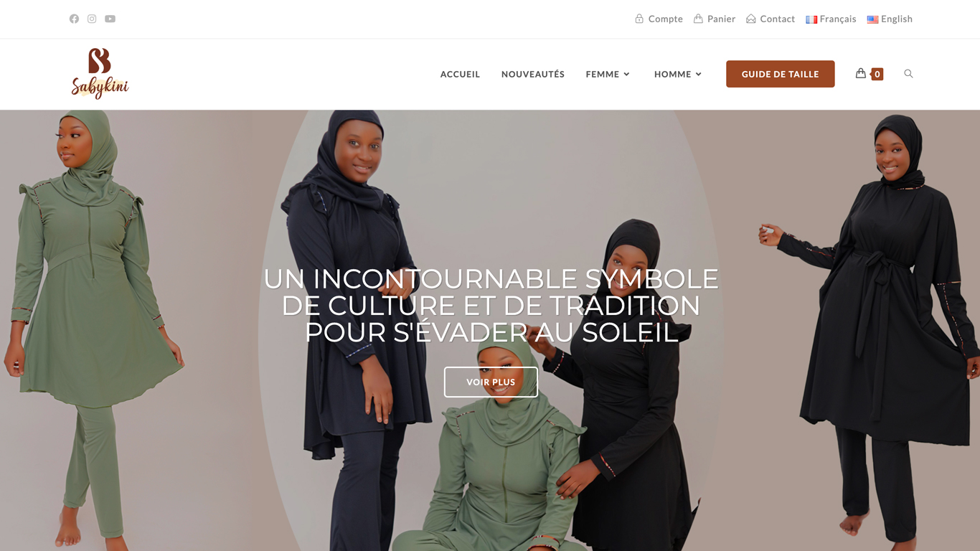Open the Facebook social icon
Screen dimensions: 980x551
[x=74, y=19]
